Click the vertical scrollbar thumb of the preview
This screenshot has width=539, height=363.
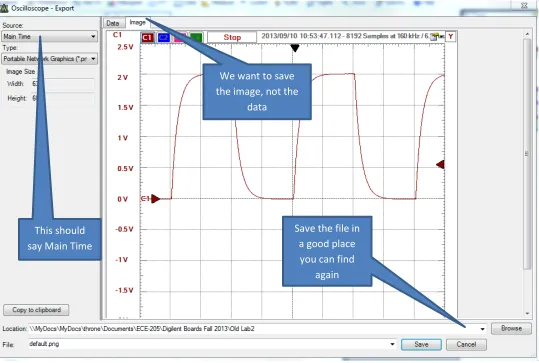click(527, 154)
